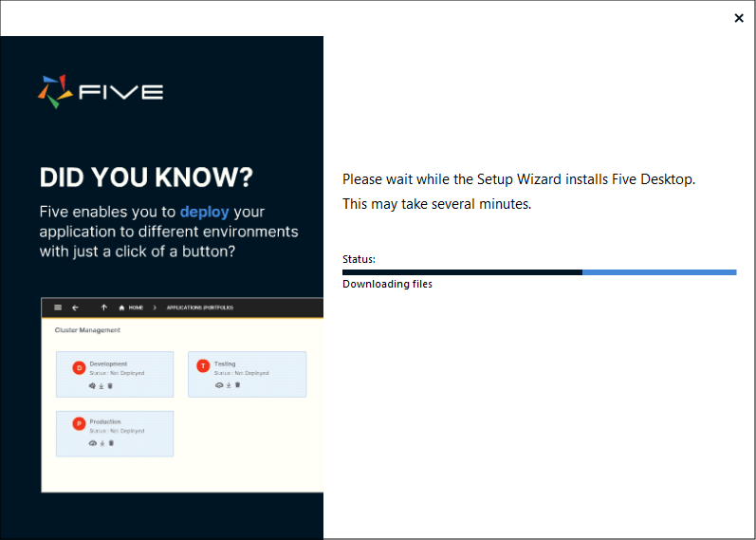
Task: Click "This may take several minutes." text
Action: tap(437, 204)
